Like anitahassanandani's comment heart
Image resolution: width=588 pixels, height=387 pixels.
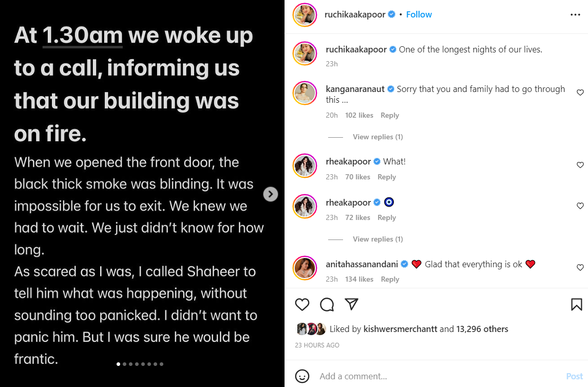580,268
